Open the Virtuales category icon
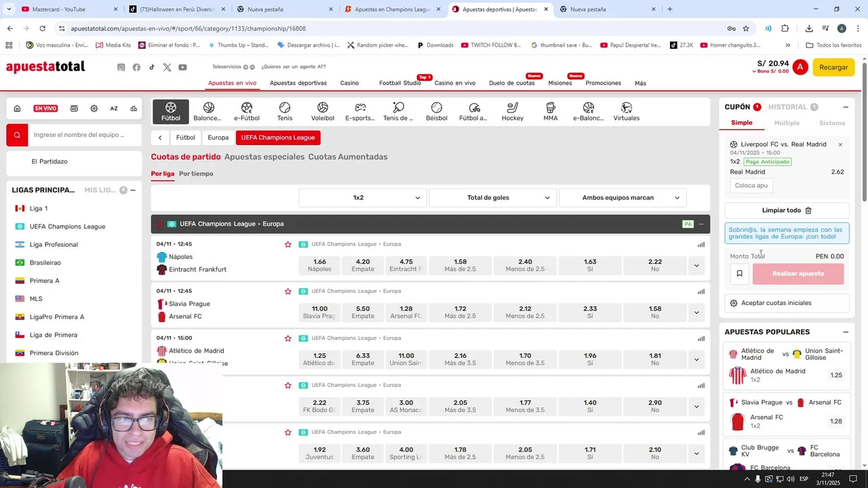This screenshot has width=868, height=488. [627, 112]
